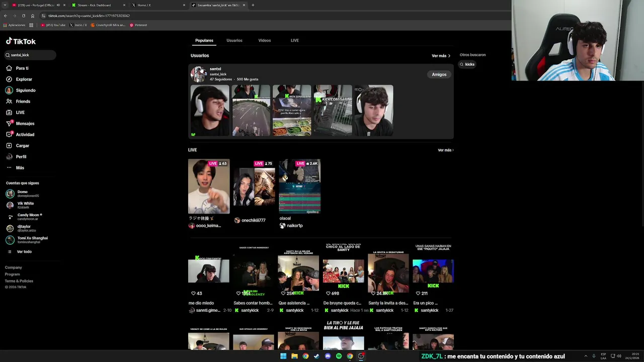Open onechikiii777 live stream thumbnail
This screenshot has width=644, height=362.
[254, 187]
